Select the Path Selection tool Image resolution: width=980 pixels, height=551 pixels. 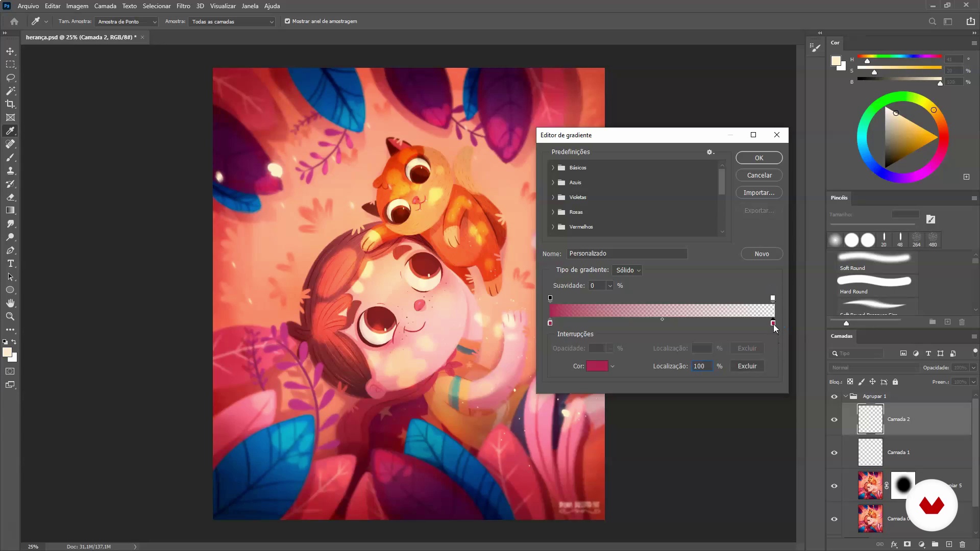10,277
